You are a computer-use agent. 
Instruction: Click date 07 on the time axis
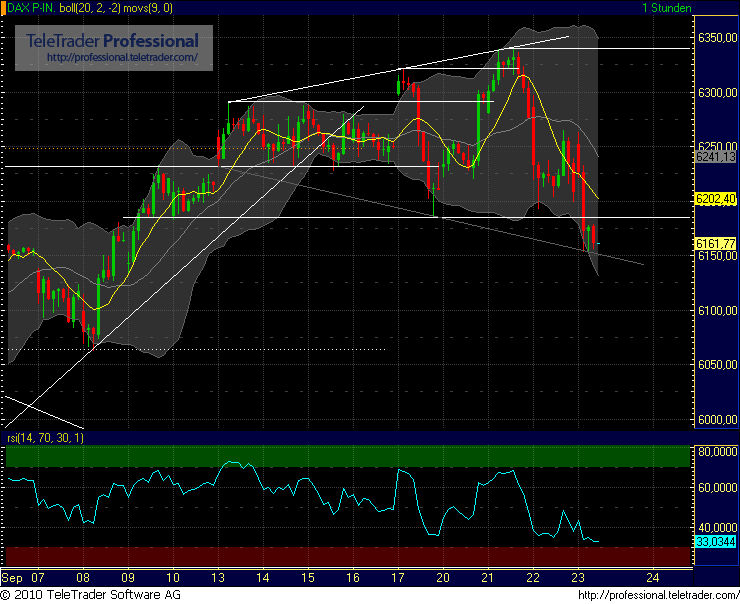tap(38, 578)
